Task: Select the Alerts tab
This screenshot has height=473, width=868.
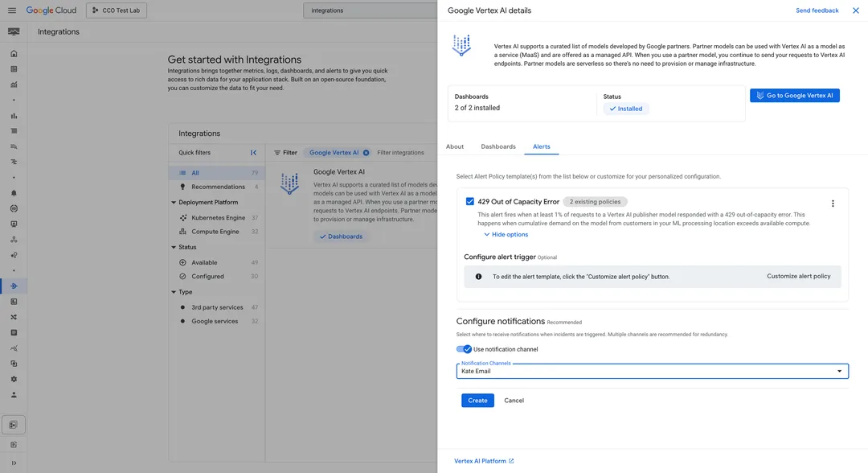Action: (x=542, y=146)
